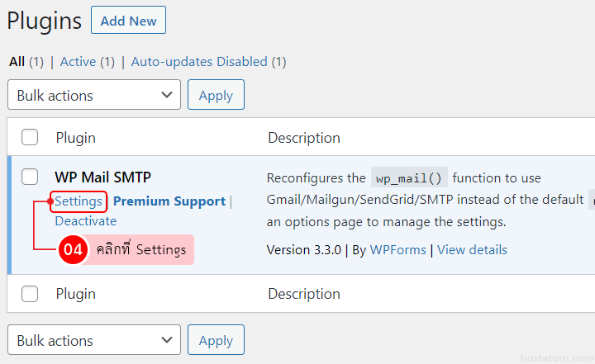Open the bottom Bulk actions dropdown
595x364 pixels.
[94, 340]
